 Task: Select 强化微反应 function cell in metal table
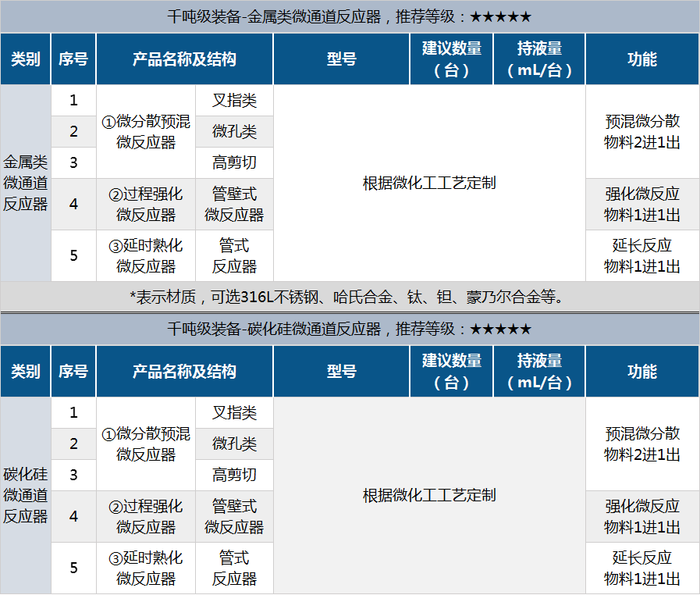[642, 204]
